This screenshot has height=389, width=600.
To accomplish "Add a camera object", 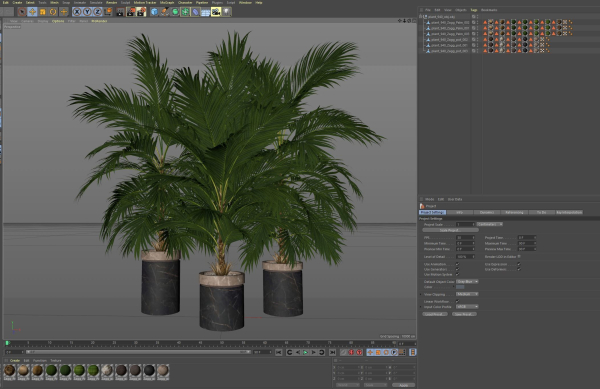I will tap(216, 12).
